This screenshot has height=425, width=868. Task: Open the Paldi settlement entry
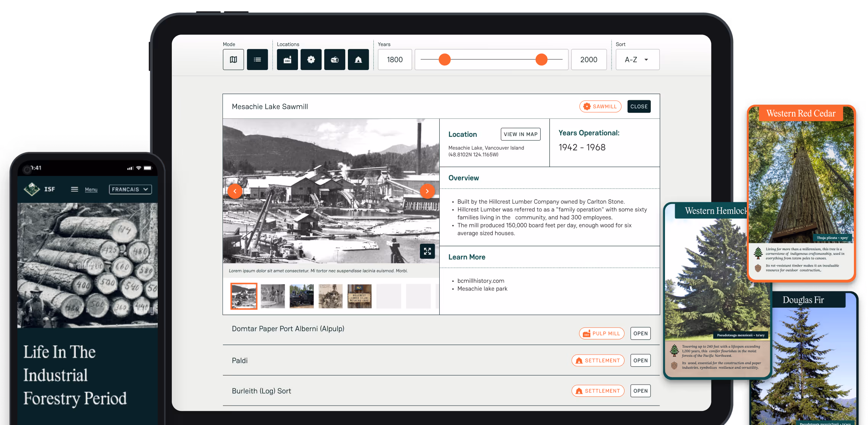point(640,360)
